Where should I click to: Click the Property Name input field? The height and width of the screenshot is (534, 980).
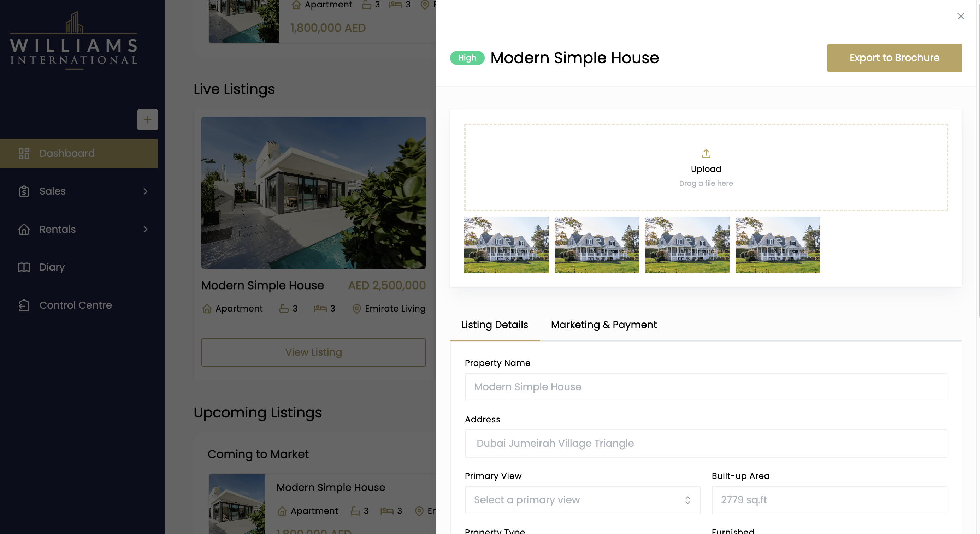pyautogui.click(x=706, y=387)
